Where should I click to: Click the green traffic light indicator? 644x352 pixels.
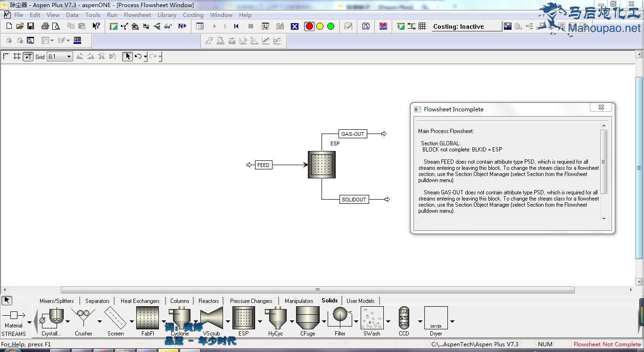tap(331, 26)
